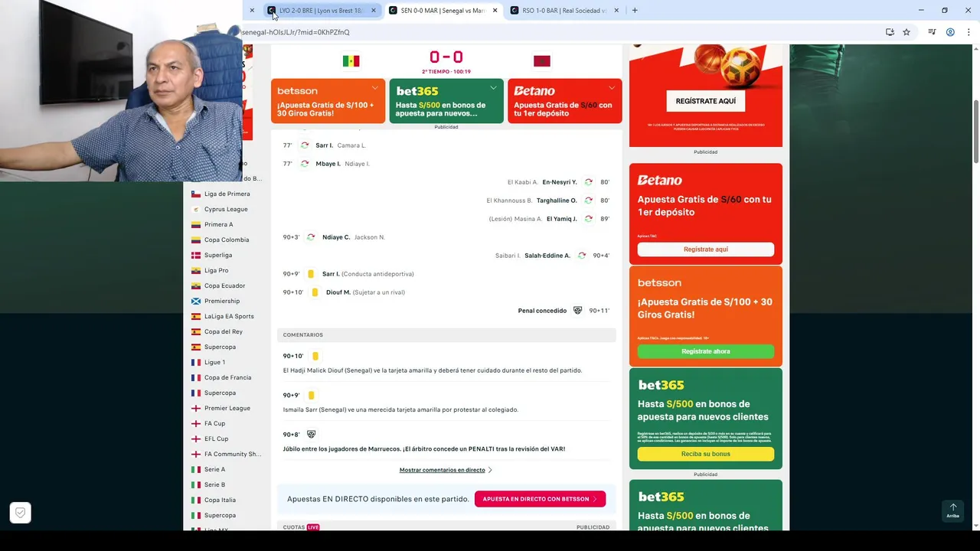Click the substitution icon beside Targhalline O.

point(588,201)
